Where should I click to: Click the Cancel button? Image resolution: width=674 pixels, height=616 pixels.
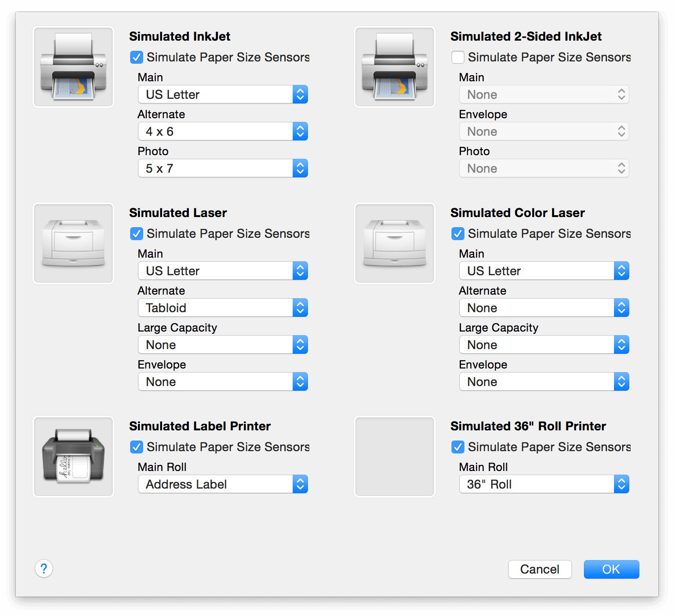point(540,569)
